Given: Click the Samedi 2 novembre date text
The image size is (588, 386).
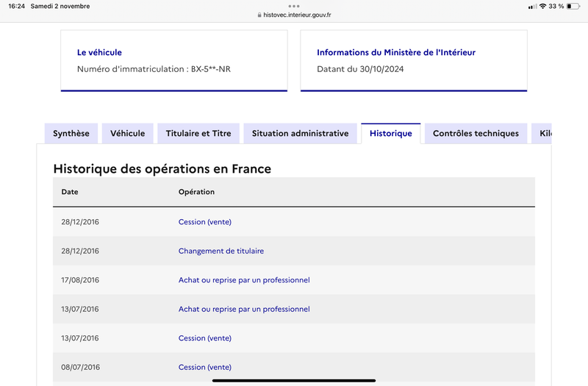Looking at the screenshot, I should coord(60,6).
